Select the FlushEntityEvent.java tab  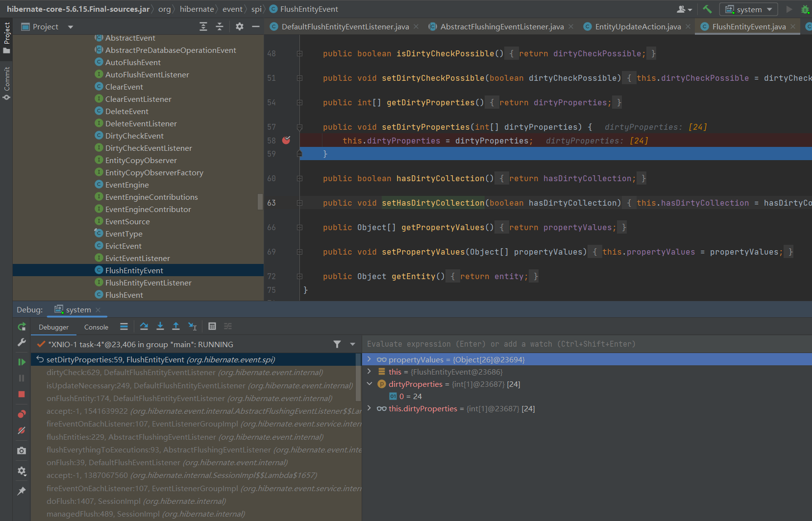point(749,26)
